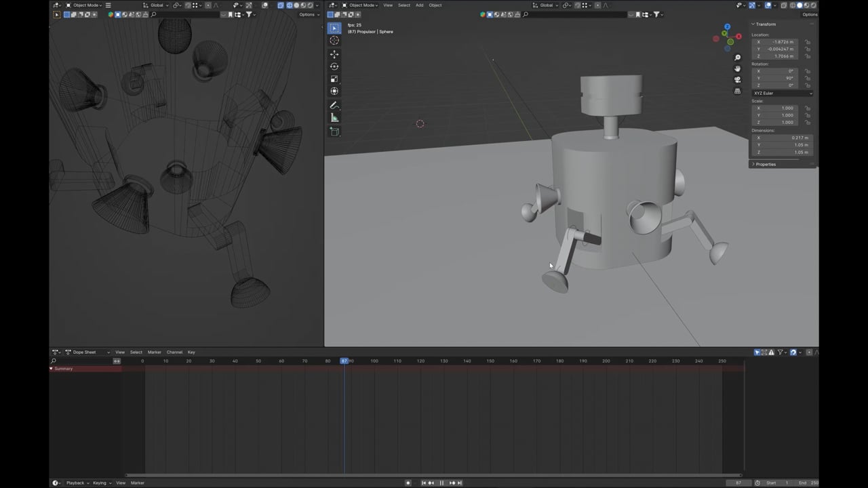Toggle lock on Rotation Y
This screenshot has height=488, width=868.
[808, 78]
